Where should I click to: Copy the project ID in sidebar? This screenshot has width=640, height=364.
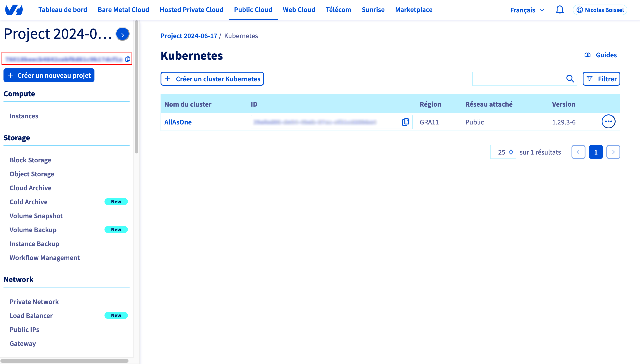click(128, 59)
